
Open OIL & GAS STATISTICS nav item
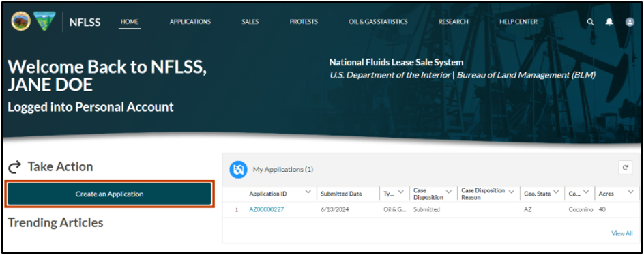click(378, 22)
